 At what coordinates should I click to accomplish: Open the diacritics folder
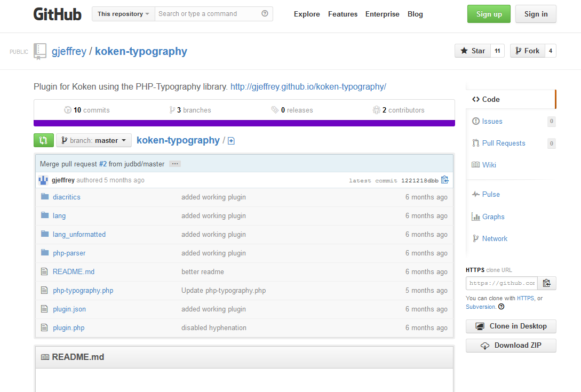tap(66, 197)
